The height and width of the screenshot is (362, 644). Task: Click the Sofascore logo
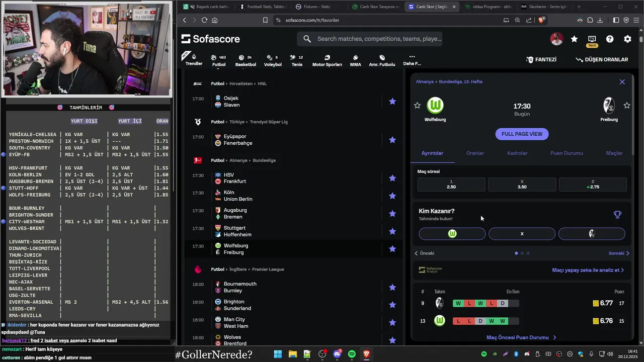[x=211, y=39]
